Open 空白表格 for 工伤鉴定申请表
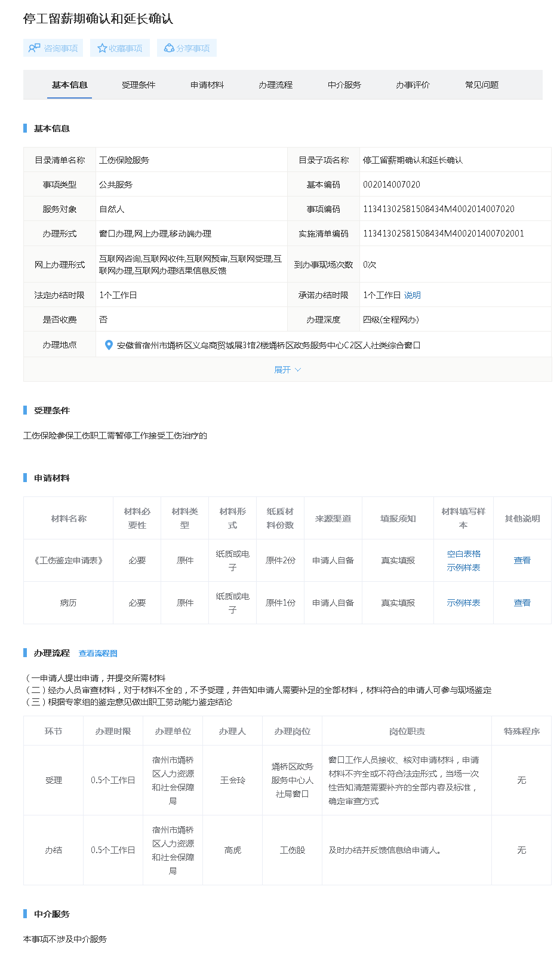This screenshot has height=960, width=560. pos(464,554)
